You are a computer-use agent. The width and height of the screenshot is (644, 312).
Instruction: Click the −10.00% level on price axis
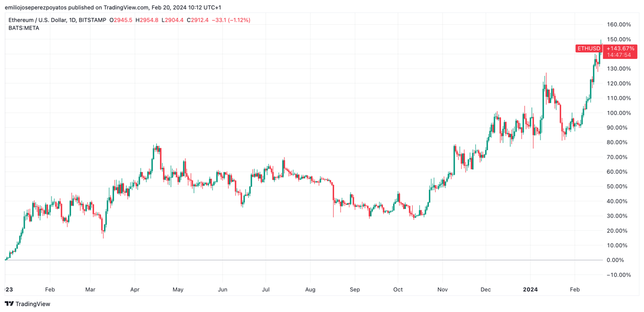pos(619,275)
